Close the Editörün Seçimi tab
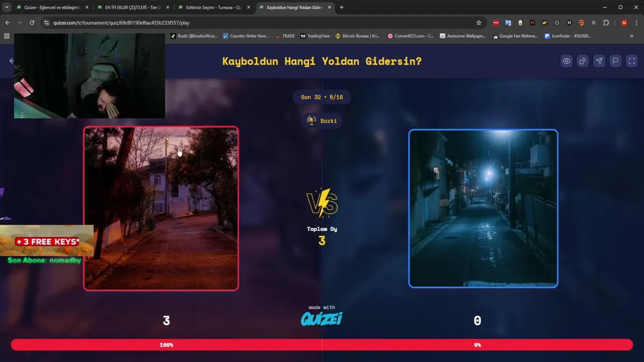 point(249,8)
